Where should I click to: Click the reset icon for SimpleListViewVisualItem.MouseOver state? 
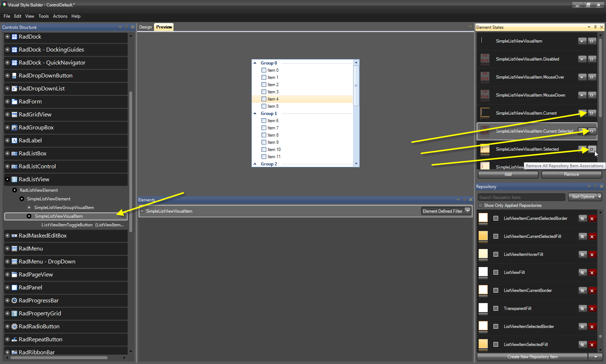592,77
